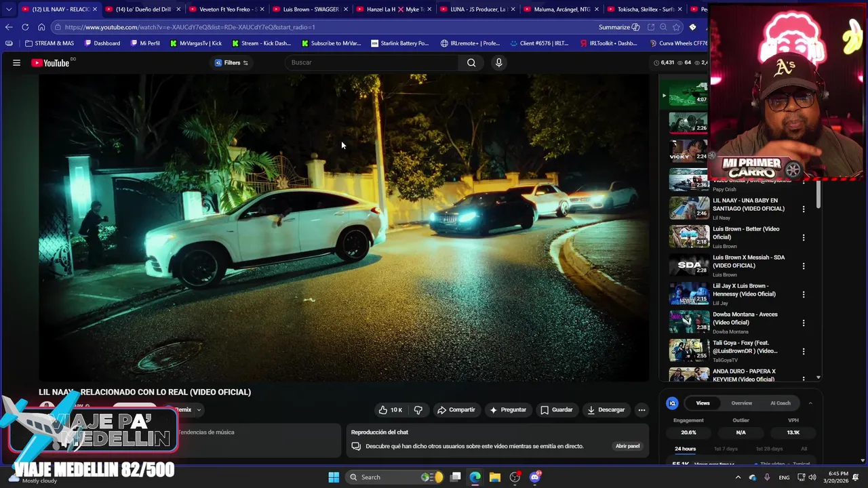This screenshot has width=868, height=488.
Task: Select the Views tab in vidIQ panel
Action: click(703, 403)
